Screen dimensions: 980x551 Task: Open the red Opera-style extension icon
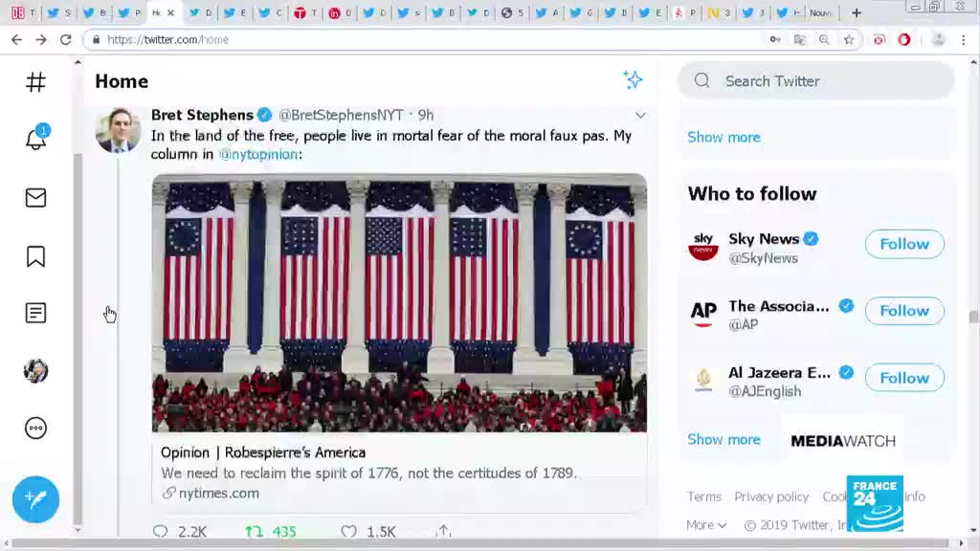tap(903, 39)
